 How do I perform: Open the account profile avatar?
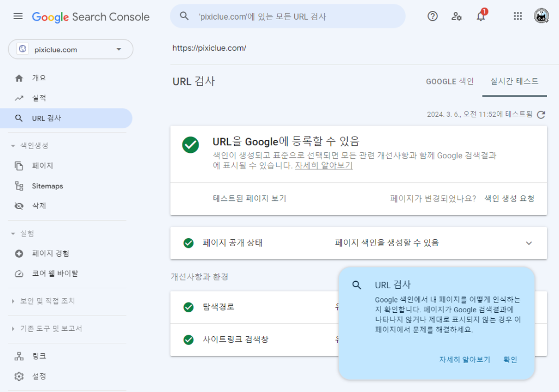[x=541, y=16]
